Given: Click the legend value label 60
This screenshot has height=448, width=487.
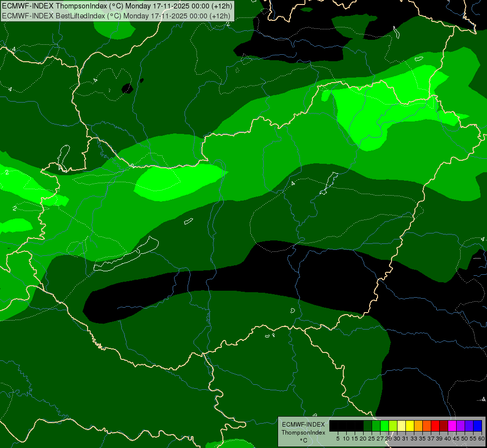Looking at the screenshot, I should click(x=482, y=439).
